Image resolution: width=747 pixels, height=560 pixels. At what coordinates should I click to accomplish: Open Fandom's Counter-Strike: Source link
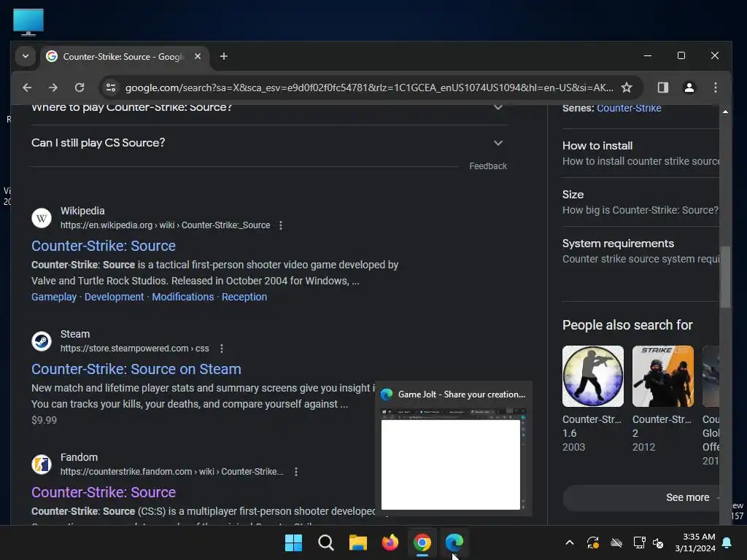click(104, 492)
